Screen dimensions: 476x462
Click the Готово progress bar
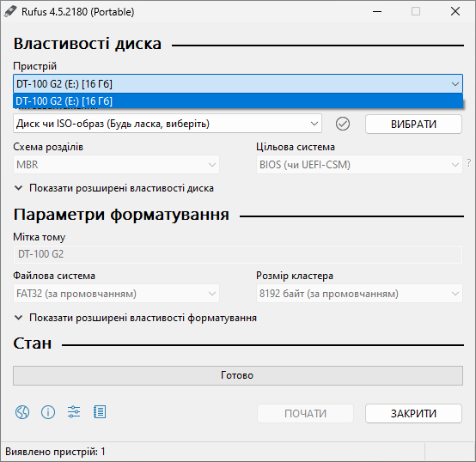[x=238, y=375]
